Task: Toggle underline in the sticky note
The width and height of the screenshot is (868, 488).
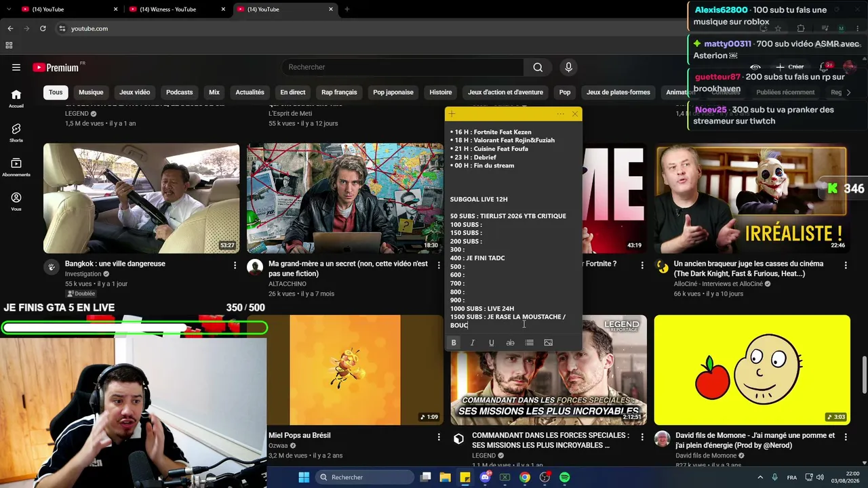Action: (492, 343)
